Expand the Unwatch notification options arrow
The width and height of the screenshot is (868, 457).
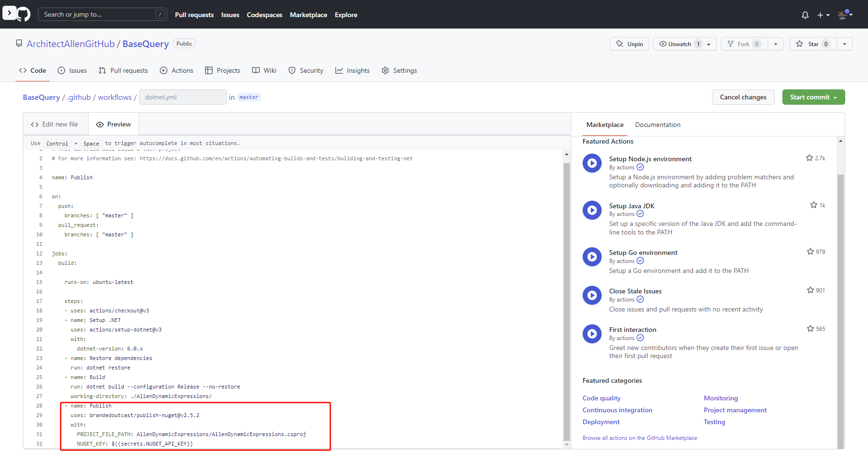pyautogui.click(x=709, y=44)
